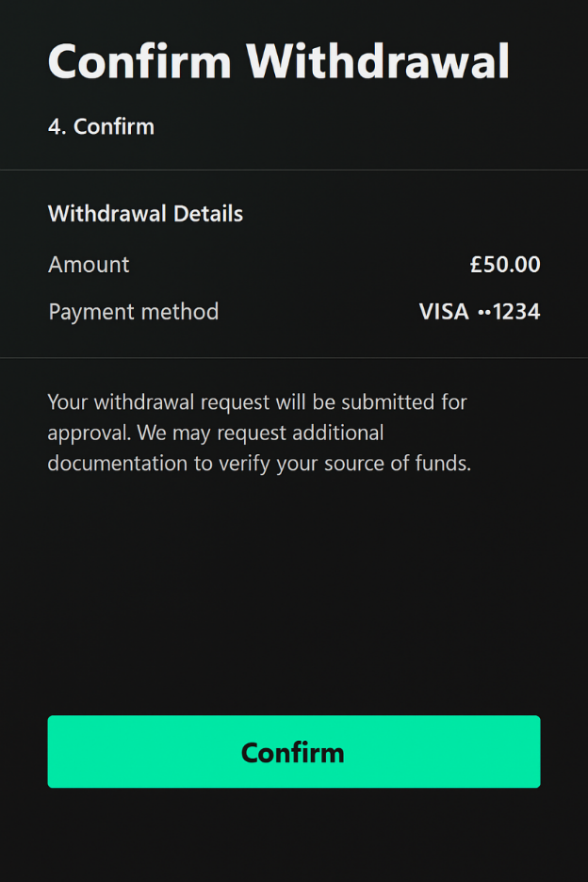Click the two dots before 1234
Viewport: 588px width, 882px height.
pyautogui.click(x=484, y=312)
